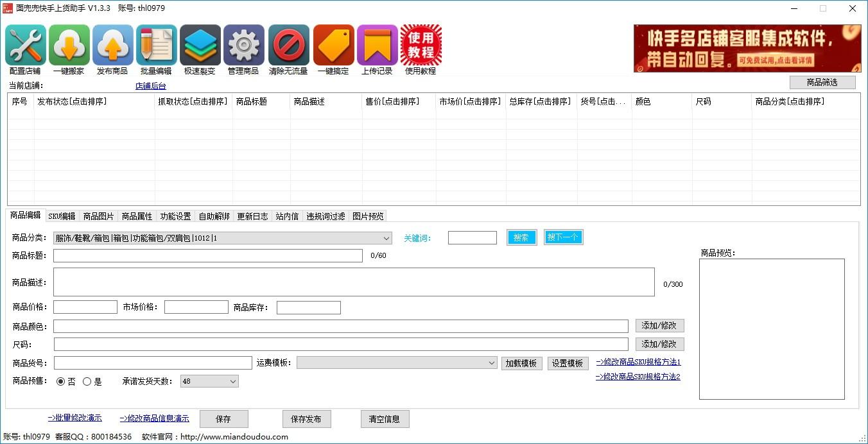Open the 修改商品信息演示 link
The width and height of the screenshot is (868, 444).
pos(154,418)
